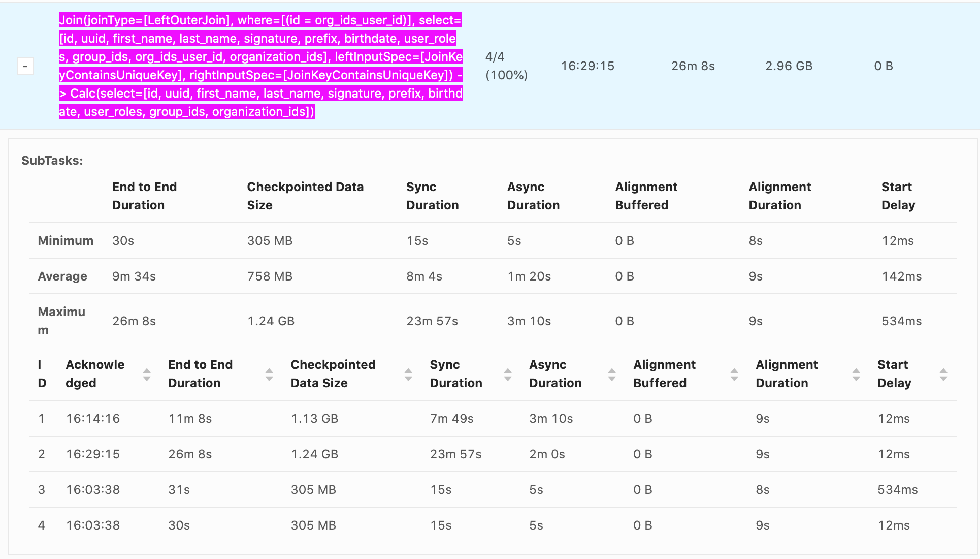Sort by Alignment Buffered arrow icon
The width and height of the screenshot is (980, 559).
point(734,375)
